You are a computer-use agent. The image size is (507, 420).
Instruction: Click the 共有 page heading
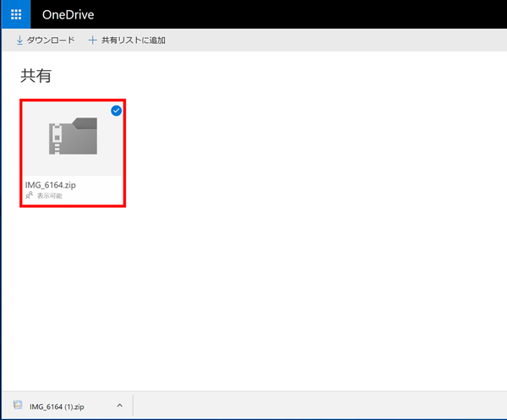pos(35,76)
